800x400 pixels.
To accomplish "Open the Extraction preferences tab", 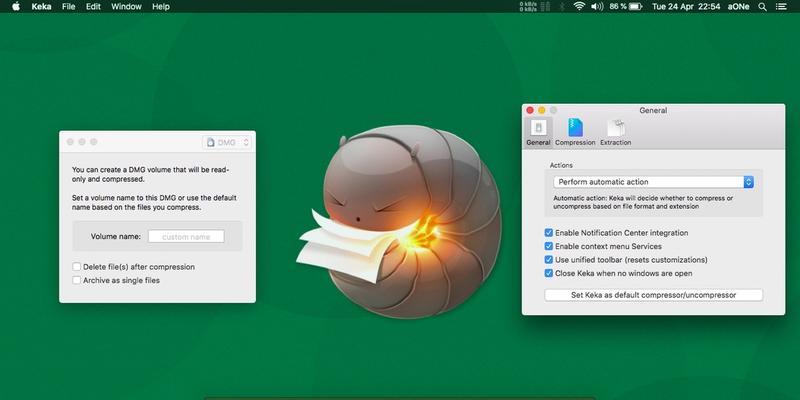I will pos(616,132).
